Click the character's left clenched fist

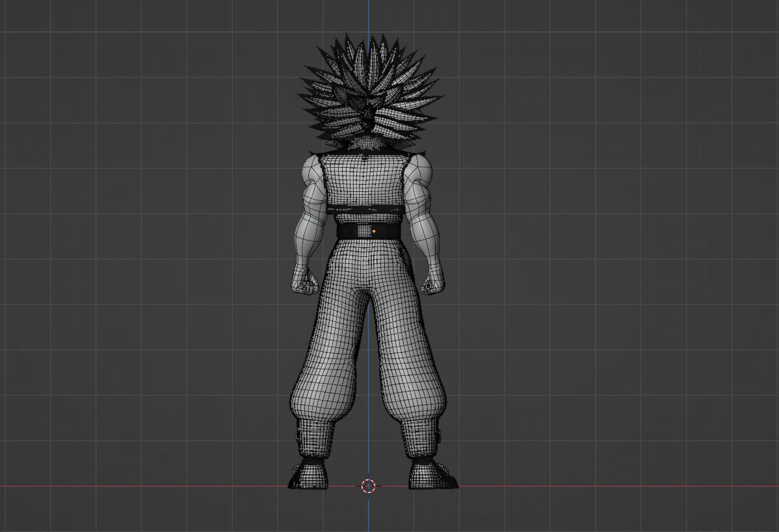(x=304, y=281)
